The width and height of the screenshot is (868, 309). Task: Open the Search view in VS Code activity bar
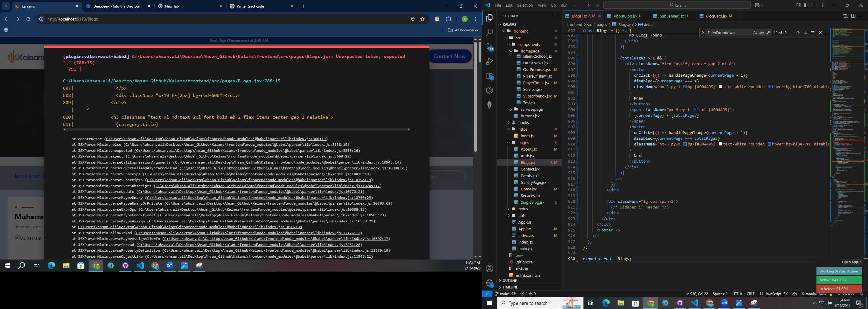tap(489, 32)
